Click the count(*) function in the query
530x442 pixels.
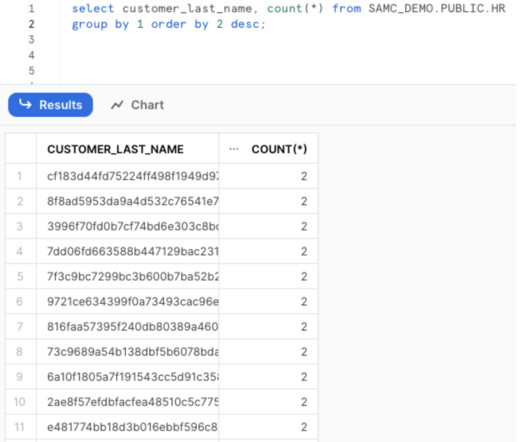[295, 8]
